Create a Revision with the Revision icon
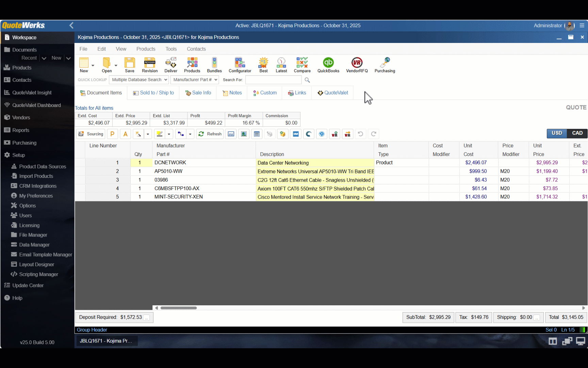 [149, 65]
